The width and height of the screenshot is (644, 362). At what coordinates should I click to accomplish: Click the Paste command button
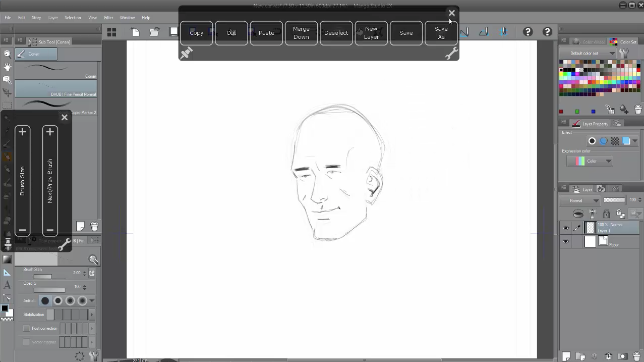click(266, 33)
